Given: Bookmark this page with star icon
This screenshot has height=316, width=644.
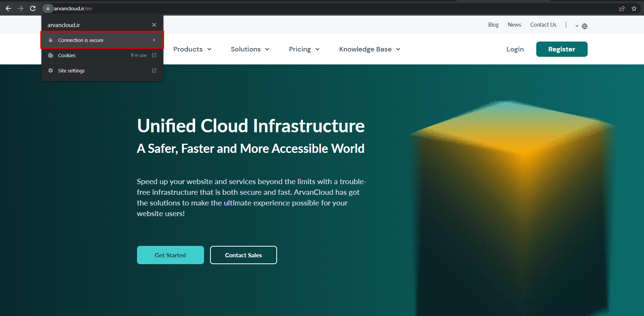Looking at the screenshot, I should 634,8.
